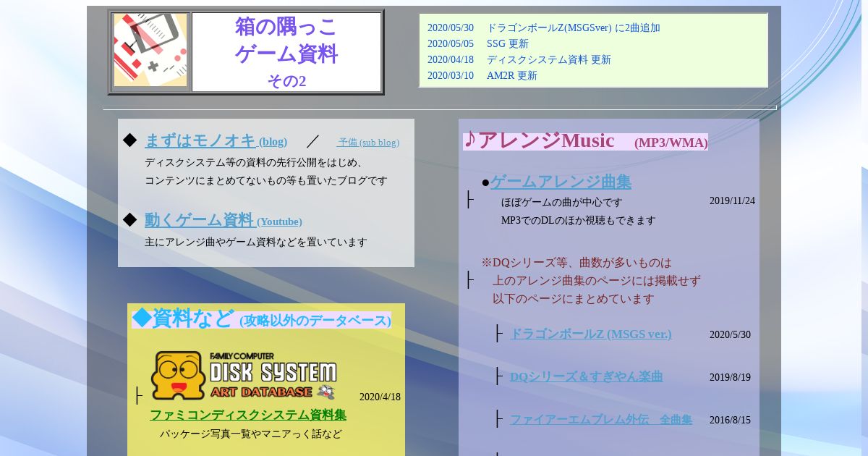This screenshot has width=868, height=456.
Task: Open the ゲームアレンジ曲集 link
Action: click(561, 182)
